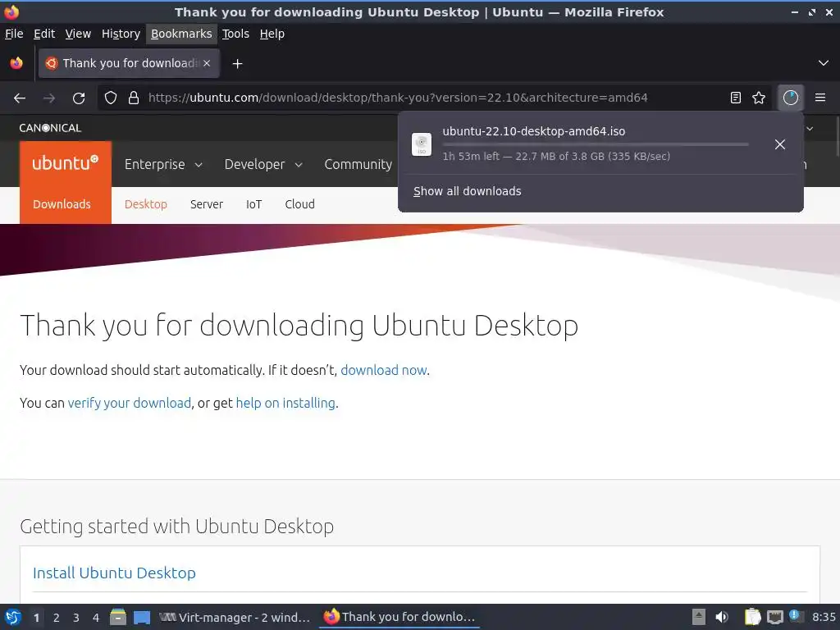Click the show desktop taskbar icon

(x=142, y=618)
